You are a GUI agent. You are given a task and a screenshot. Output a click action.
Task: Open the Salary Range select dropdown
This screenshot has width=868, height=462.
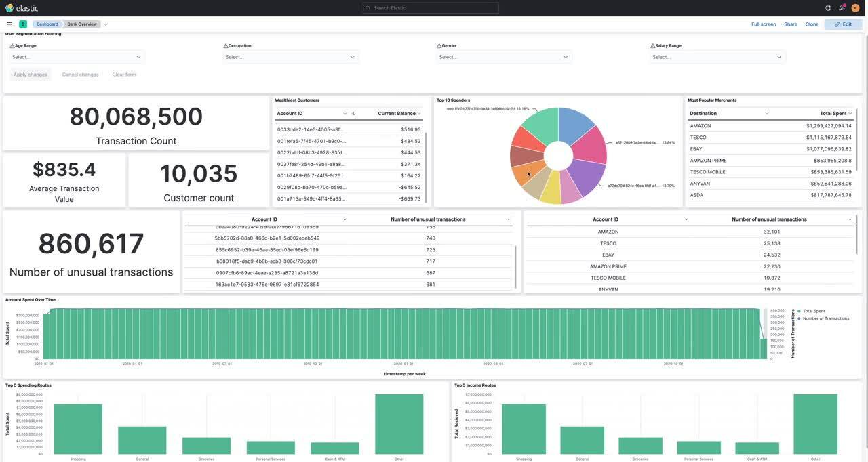coord(717,57)
